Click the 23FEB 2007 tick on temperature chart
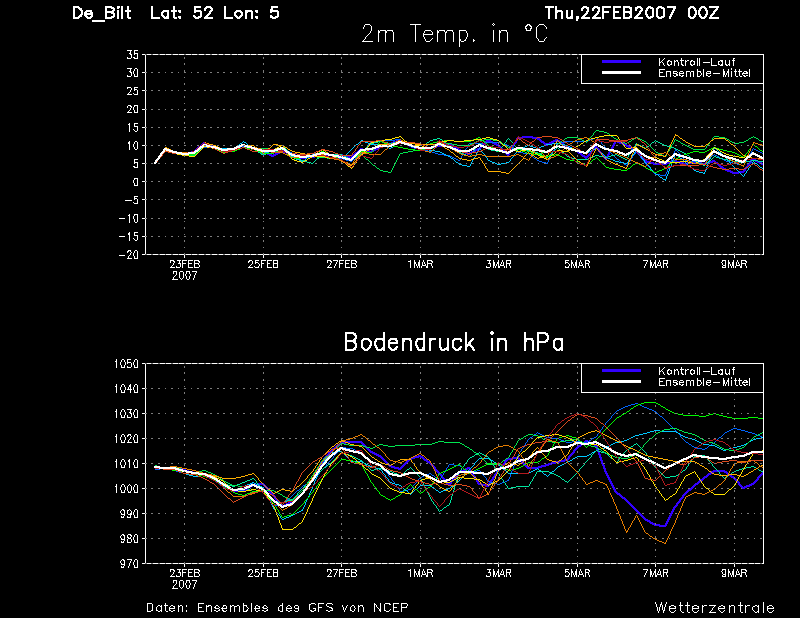 (x=185, y=270)
